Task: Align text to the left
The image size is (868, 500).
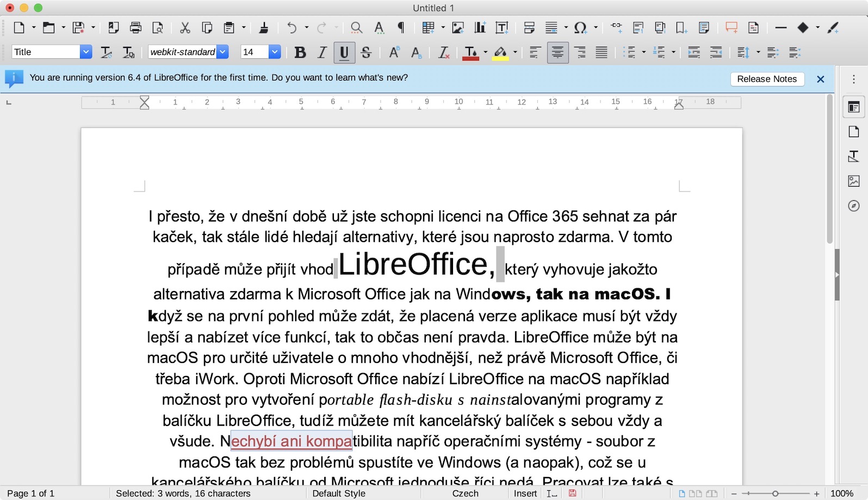Action: point(535,52)
